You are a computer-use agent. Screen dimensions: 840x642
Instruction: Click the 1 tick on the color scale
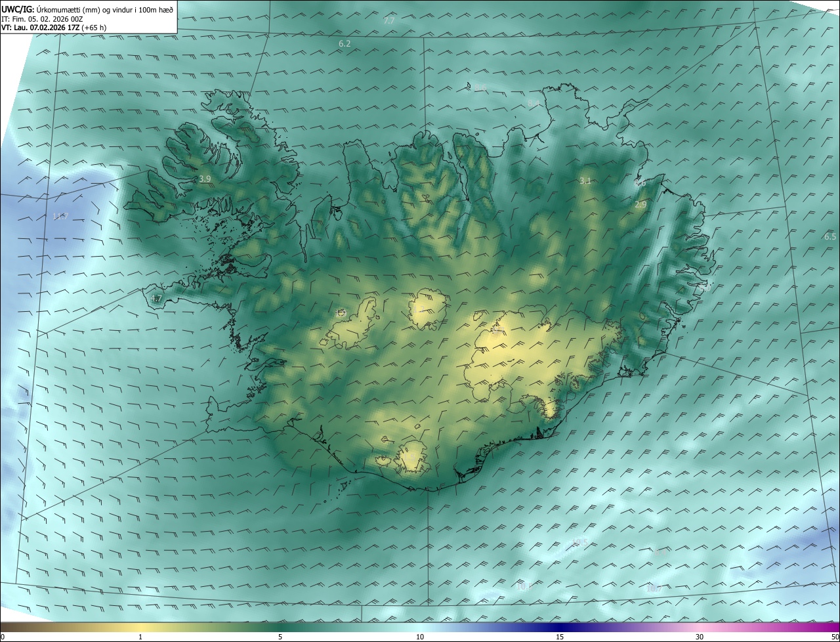pyautogui.click(x=140, y=637)
